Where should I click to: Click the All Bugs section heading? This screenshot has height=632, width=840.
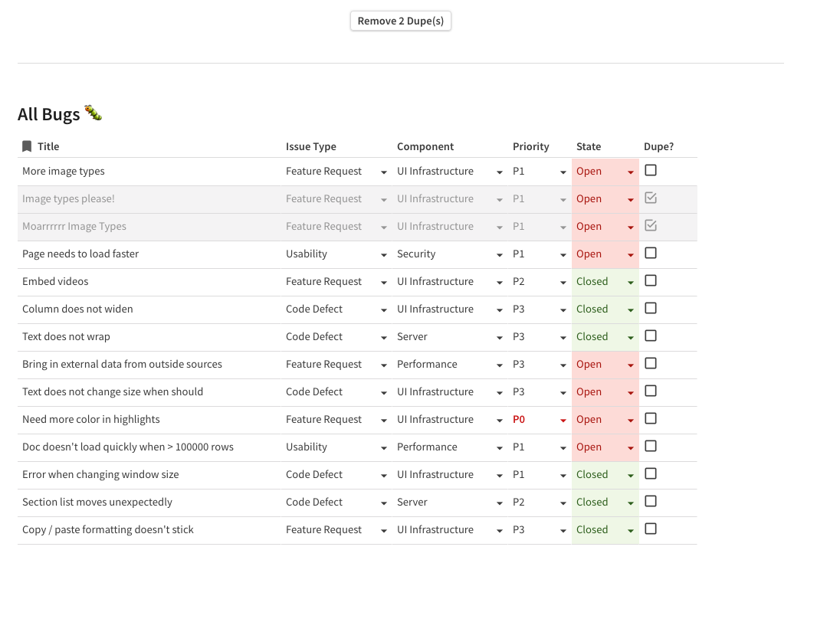point(49,114)
